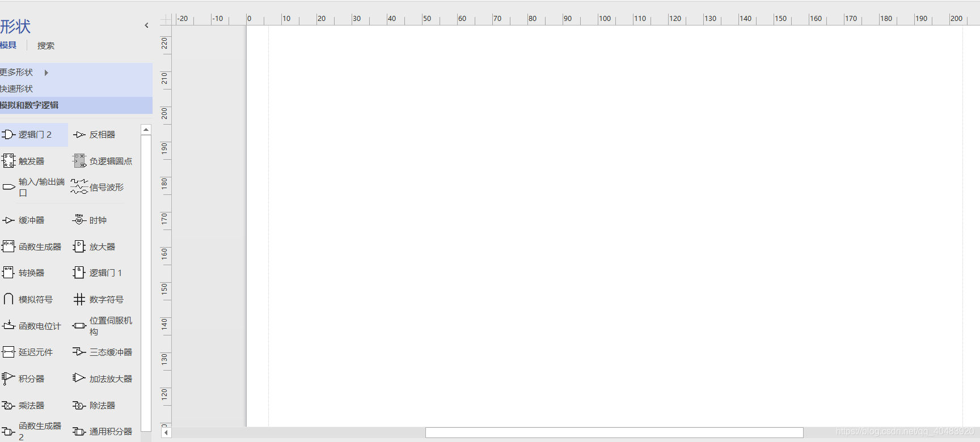This screenshot has height=442, width=980.
Task: Pick the 数字符号 shape
Action: pyautogui.click(x=99, y=299)
